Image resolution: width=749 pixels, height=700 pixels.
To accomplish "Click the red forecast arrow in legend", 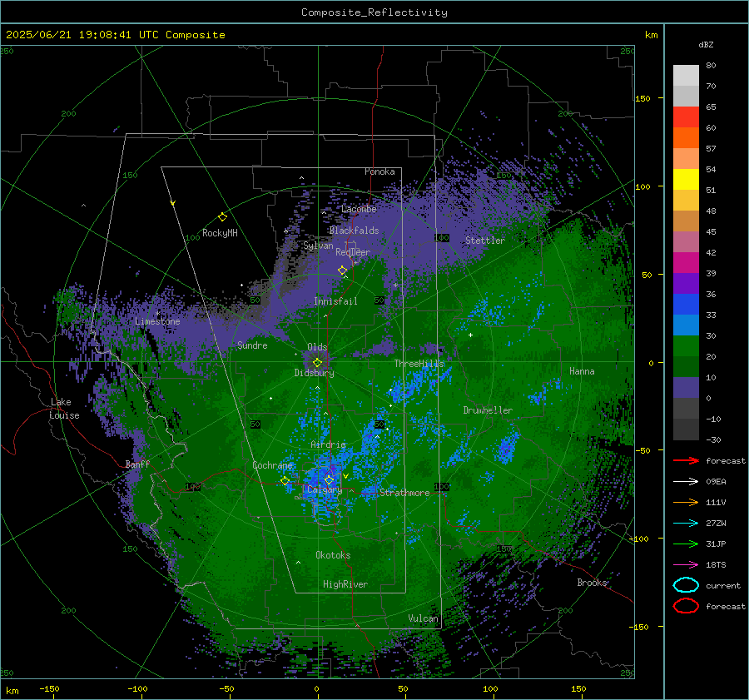I will 686,460.
